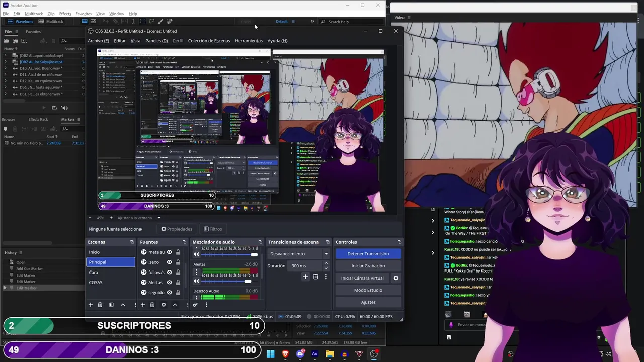Expand the D10 wav file in Audition Files

click(x=6, y=68)
